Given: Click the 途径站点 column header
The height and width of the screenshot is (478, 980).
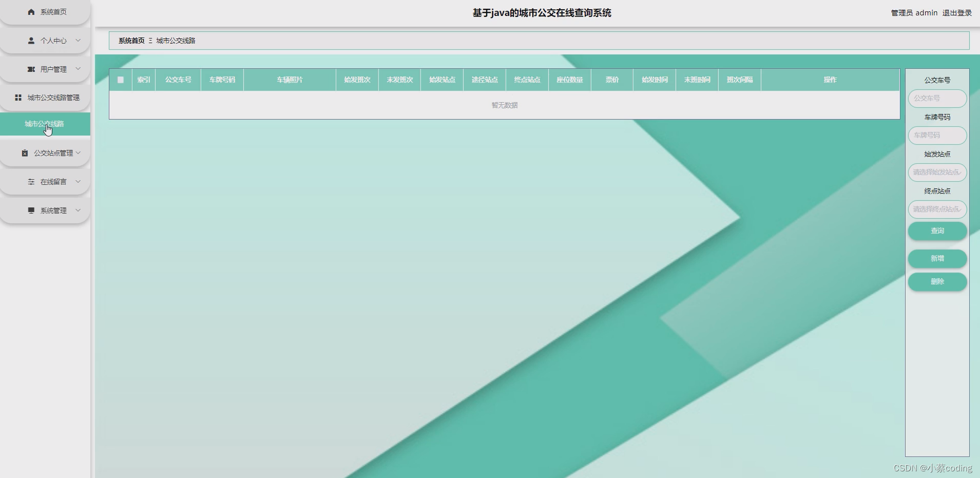Looking at the screenshot, I should 485,80.
